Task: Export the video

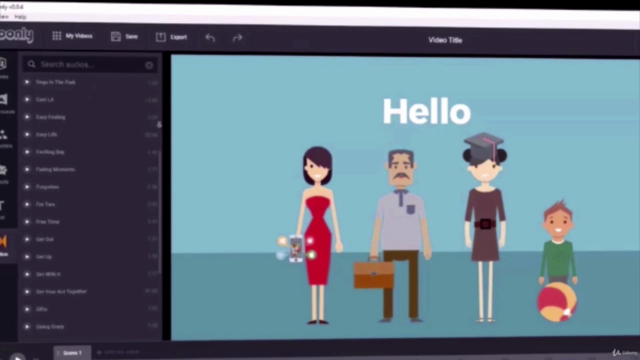Action: 171,37
